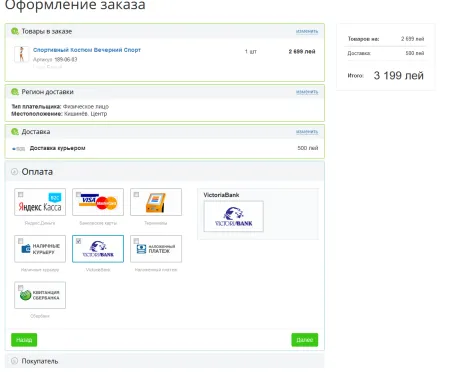Click the green Назад button
Viewport: 450px width, 373px height.
click(24, 340)
